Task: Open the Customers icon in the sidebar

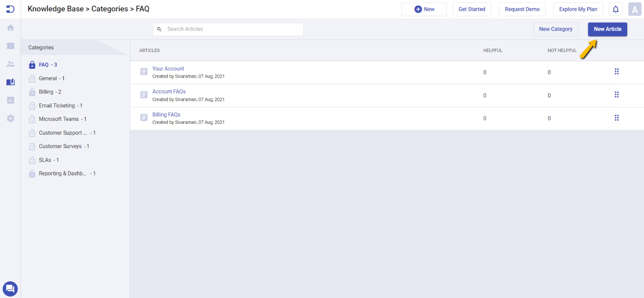Action: point(10,63)
